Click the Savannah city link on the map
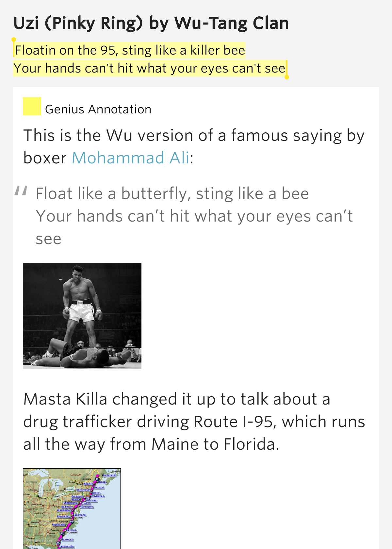The height and width of the screenshot is (549, 392). (67, 539)
